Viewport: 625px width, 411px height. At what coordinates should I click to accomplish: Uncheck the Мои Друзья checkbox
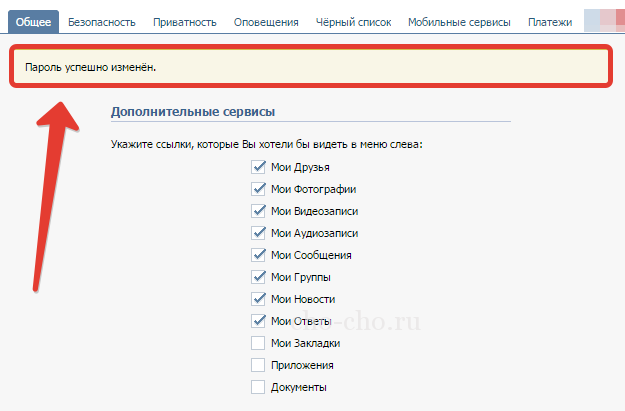pos(258,167)
